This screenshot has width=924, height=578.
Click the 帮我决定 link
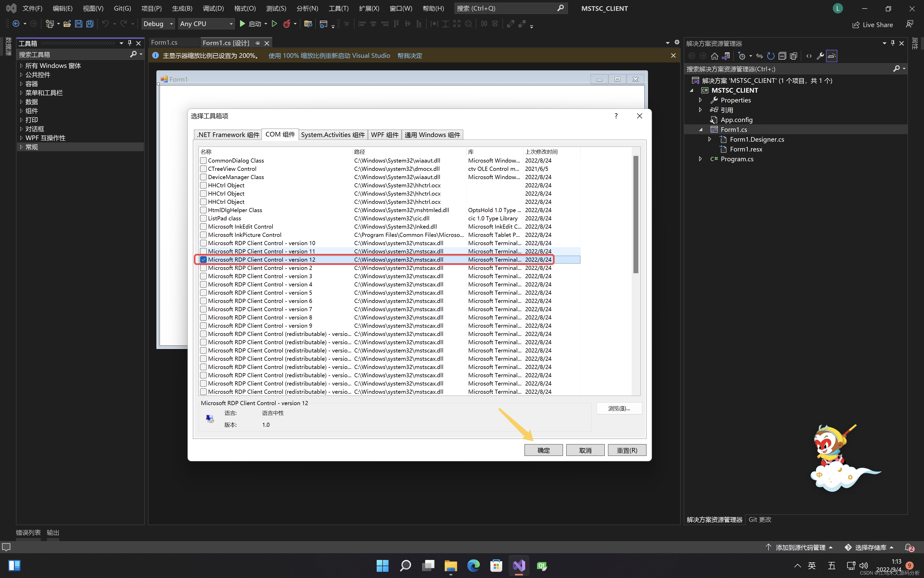click(410, 56)
